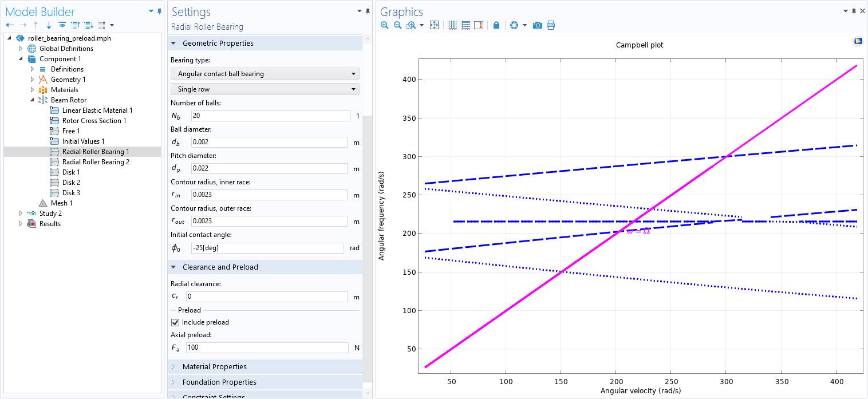Go back with the left arrow icon
This screenshot has width=868, height=399.
pos(10,25)
